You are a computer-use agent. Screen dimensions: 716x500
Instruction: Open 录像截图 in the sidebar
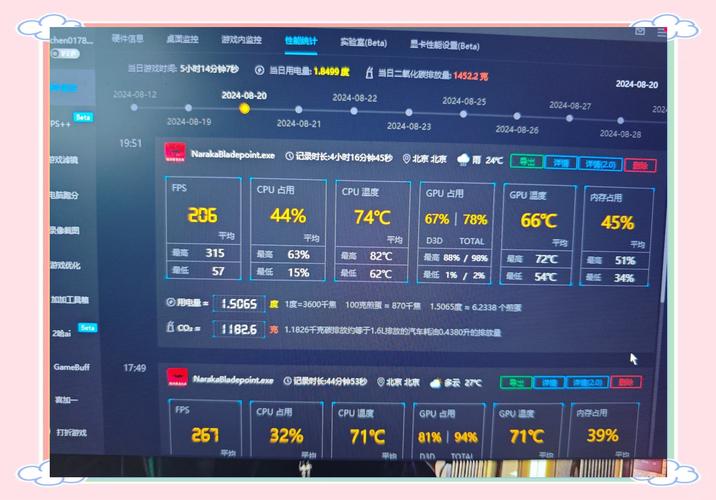(x=65, y=230)
